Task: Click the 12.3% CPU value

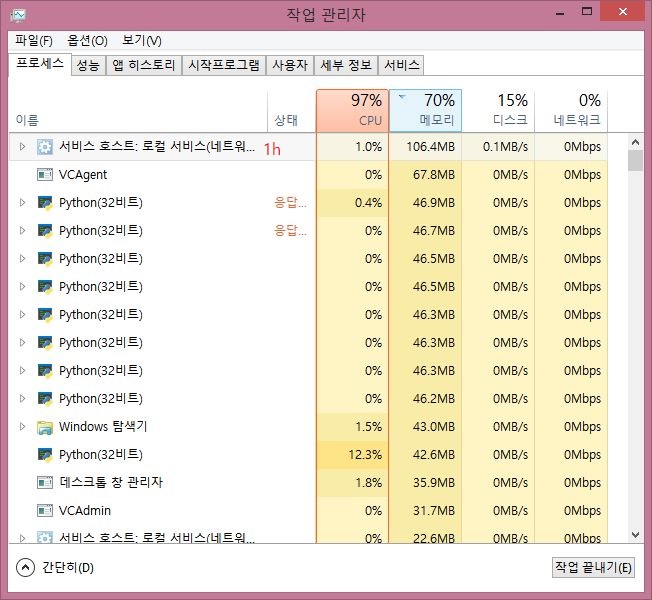Action: (x=365, y=455)
